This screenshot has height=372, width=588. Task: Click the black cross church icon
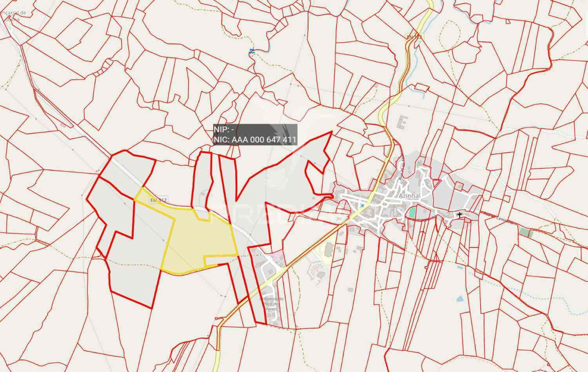[x=459, y=215]
